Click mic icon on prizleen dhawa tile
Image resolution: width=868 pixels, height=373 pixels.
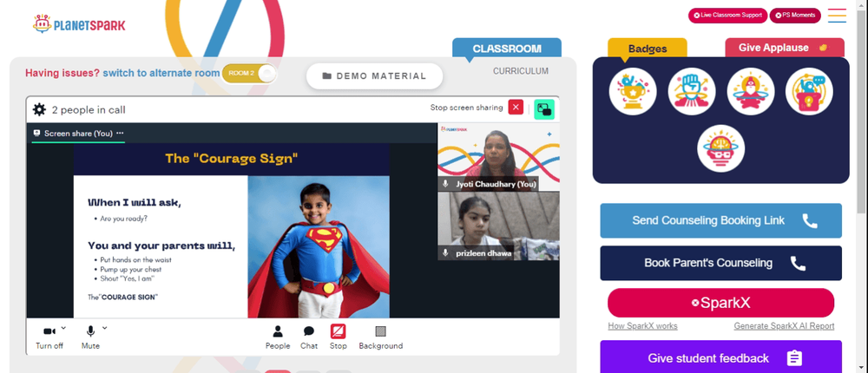click(x=445, y=253)
